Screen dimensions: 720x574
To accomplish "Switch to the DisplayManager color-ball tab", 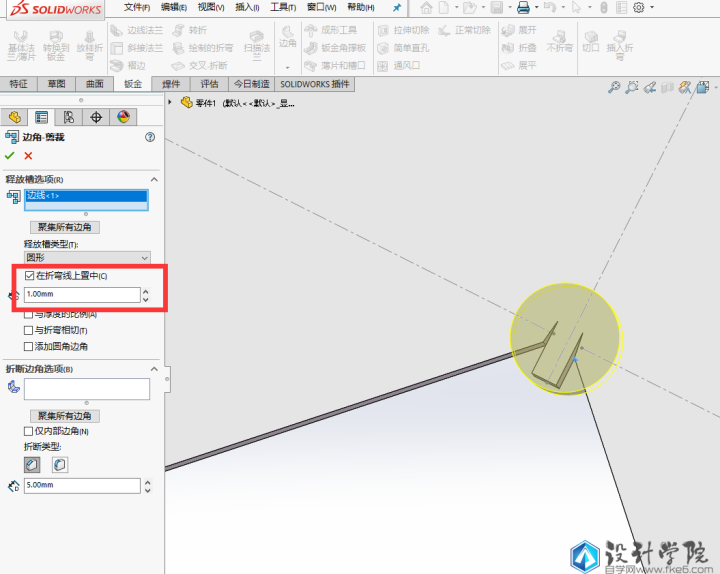I will [123, 117].
